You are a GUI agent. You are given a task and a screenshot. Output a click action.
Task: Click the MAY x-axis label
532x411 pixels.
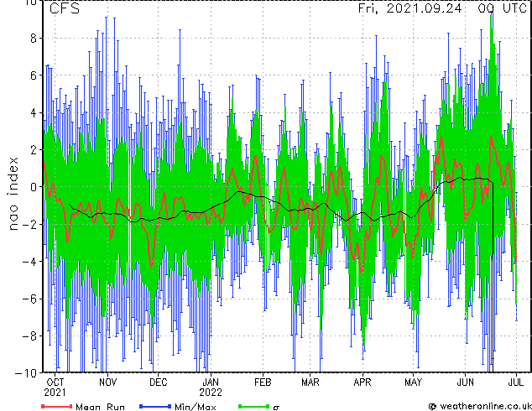pyautogui.click(x=413, y=382)
